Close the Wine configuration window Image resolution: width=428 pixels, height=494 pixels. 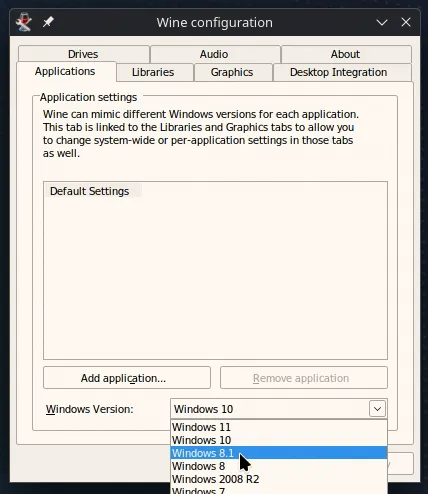(x=406, y=22)
